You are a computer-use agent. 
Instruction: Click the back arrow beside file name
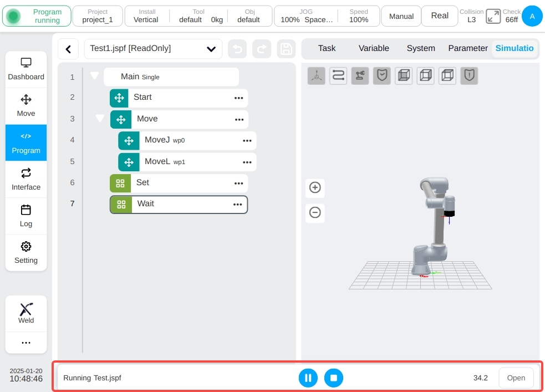(69, 49)
